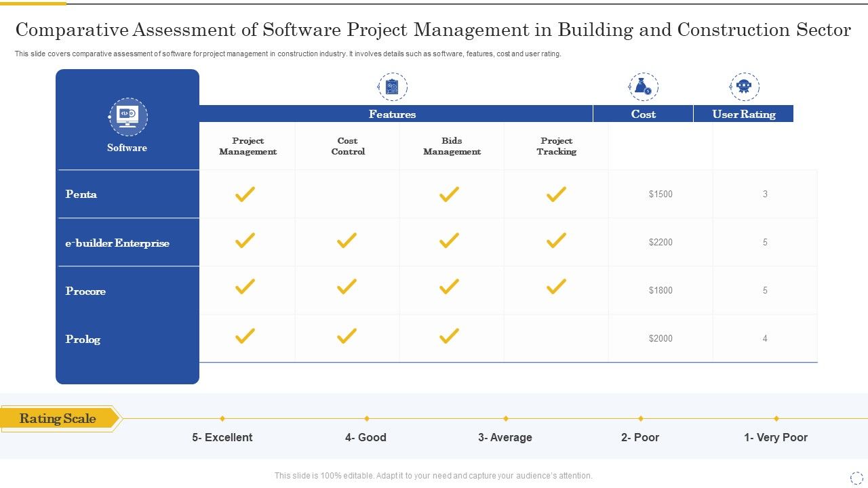Viewport: 868px width, 488px height.
Task: Click the Software monitor icon
Action: (x=128, y=117)
